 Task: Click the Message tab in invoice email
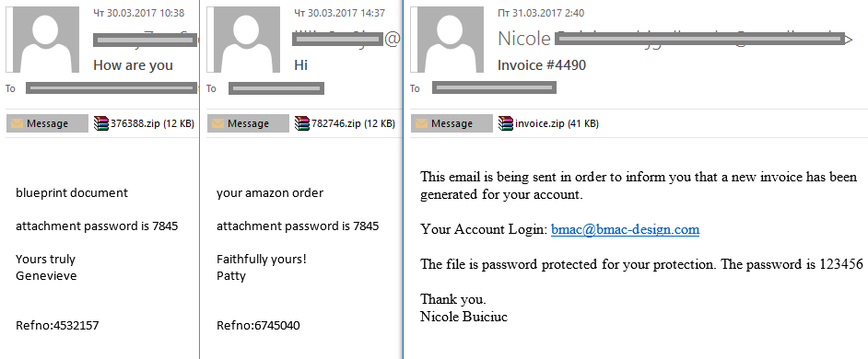tap(452, 123)
